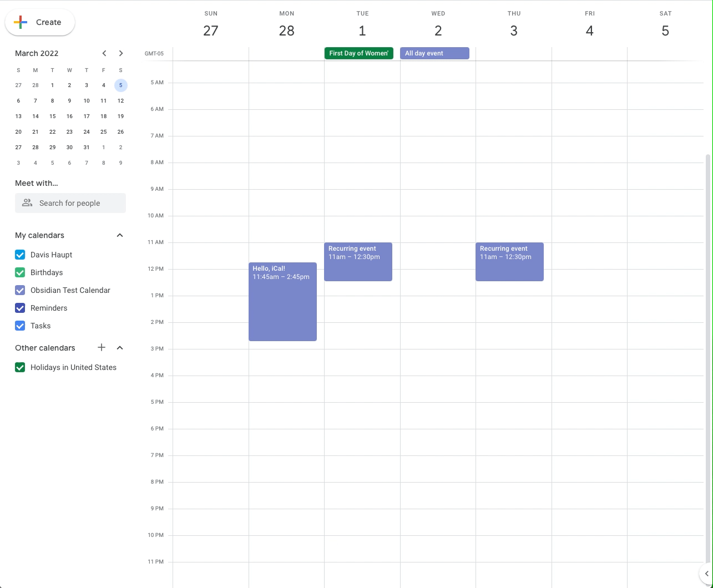Select Thursday 3 day header
The height and width of the screenshot is (588, 713).
[x=514, y=30]
